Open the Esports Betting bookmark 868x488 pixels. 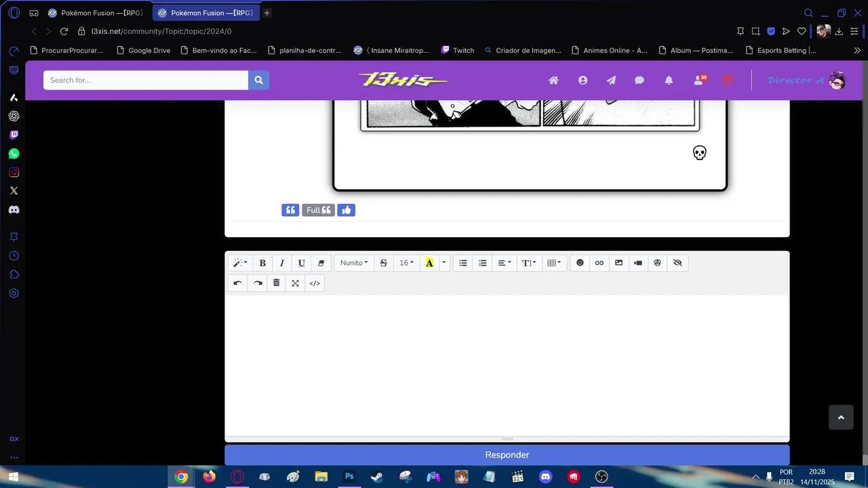pos(781,50)
